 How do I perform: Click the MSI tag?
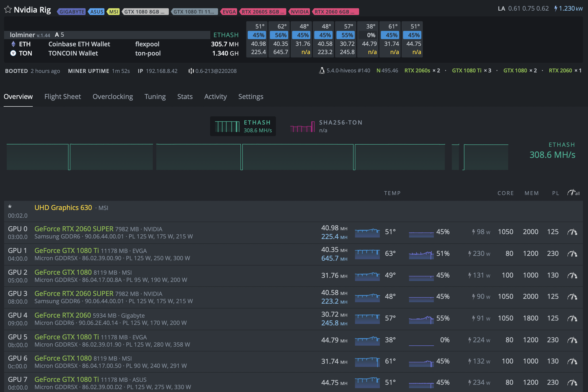click(x=113, y=12)
